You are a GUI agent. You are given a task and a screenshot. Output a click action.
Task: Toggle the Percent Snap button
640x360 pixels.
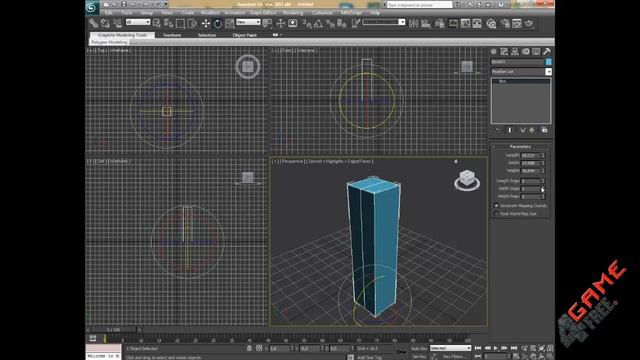[x=330, y=23]
